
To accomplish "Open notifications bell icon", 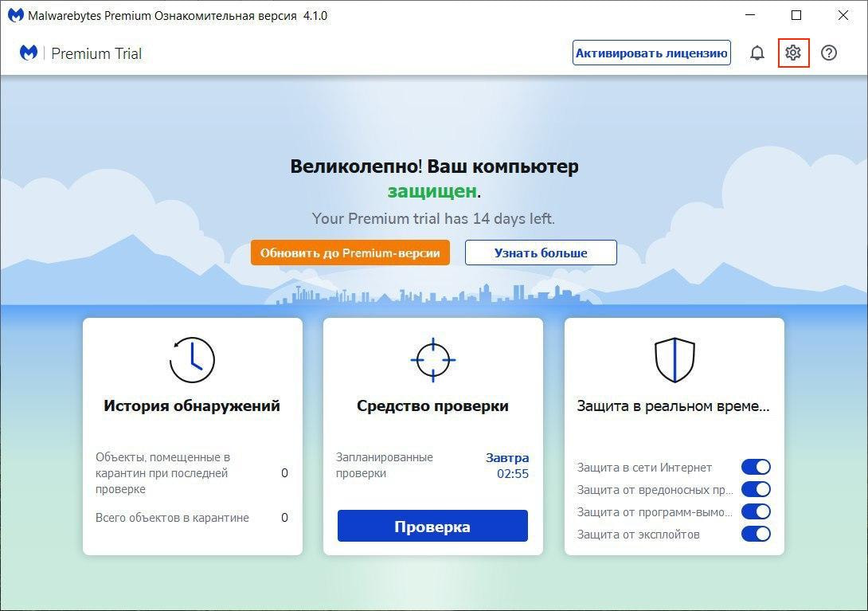I will pyautogui.click(x=757, y=53).
